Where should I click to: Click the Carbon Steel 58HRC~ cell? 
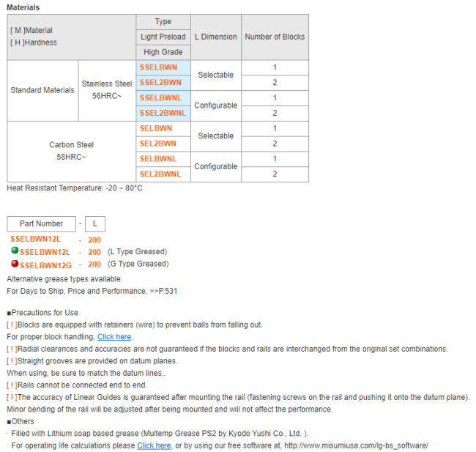[x=71, y=151]
